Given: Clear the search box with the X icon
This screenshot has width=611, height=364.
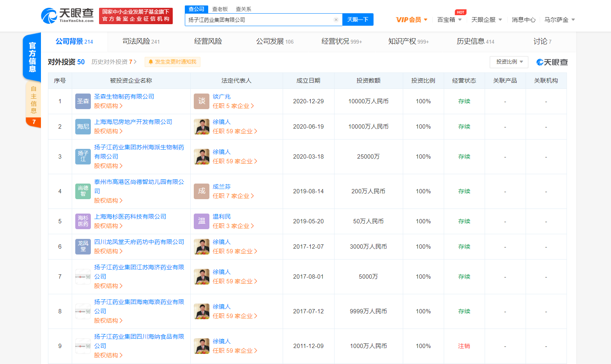Looking at the screenshot, I should coord(336,19).
